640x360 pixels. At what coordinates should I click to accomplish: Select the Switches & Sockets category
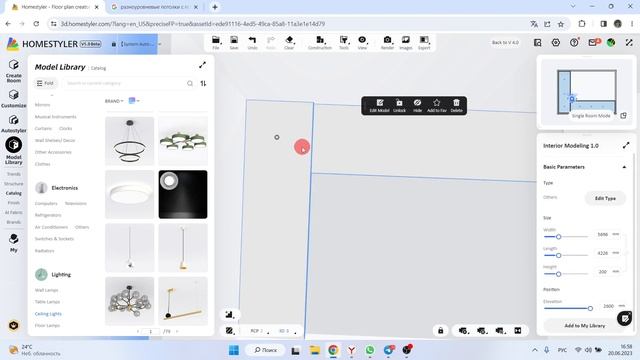pos(54,239)
